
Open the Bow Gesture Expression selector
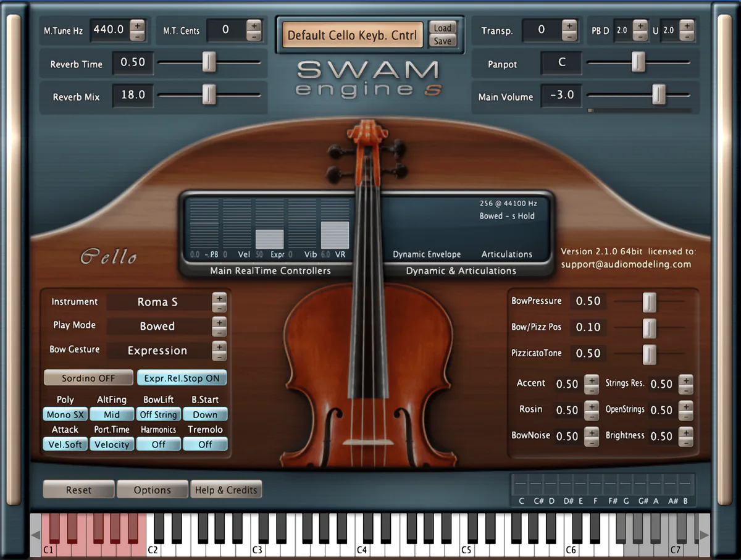click(158, 350)
